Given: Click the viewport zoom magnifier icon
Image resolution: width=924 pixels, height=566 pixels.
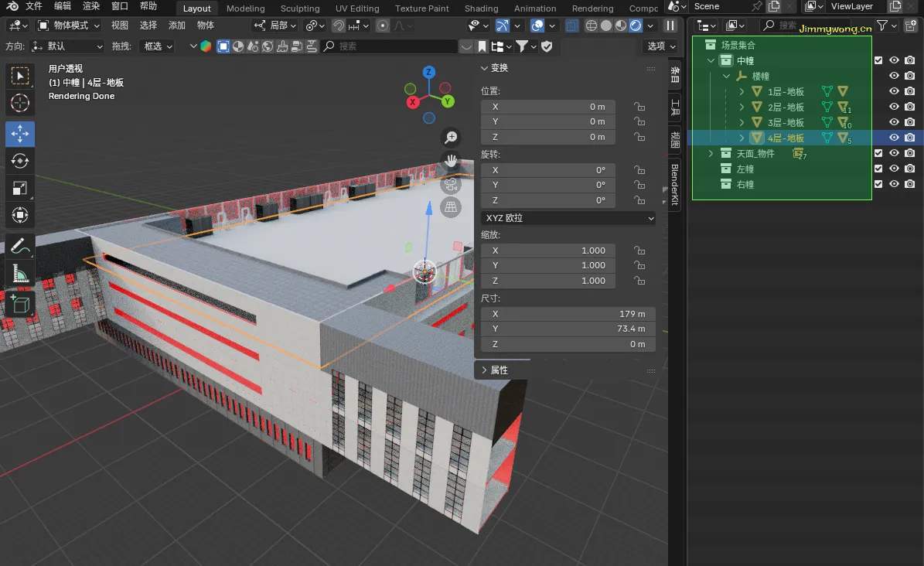Looking at the screenshot, I should coord(451,138).
